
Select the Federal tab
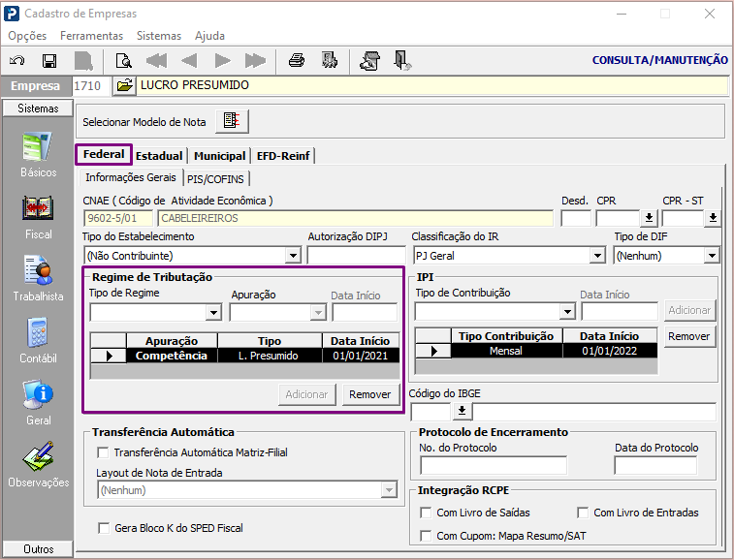(104, 154)
